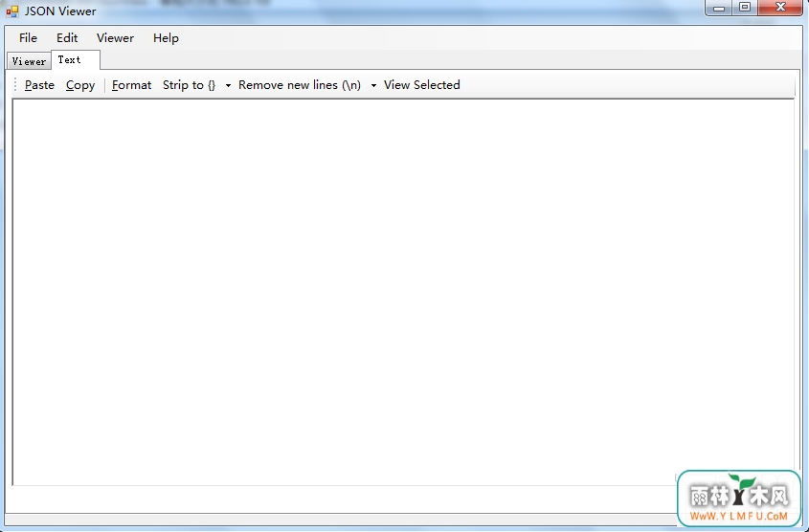Click inside the JSON text area
The width and height of the screenshot is (809, 532).
403,292
